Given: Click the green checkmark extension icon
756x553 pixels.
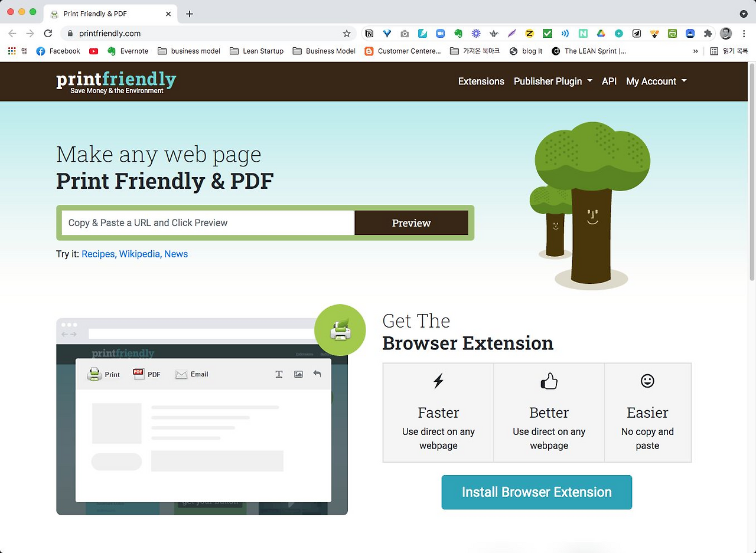Looking at the screenshot, I should (547, 34).
